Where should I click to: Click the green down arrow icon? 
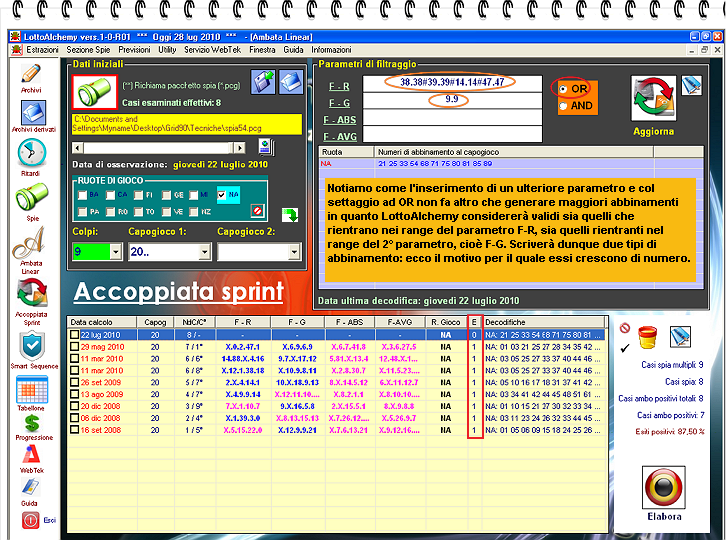[290, 215]
